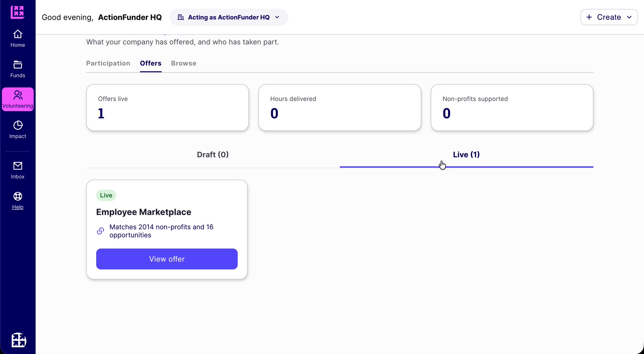644x354 pixels.
Task: Click the Employee Marketplace title
Action: [144, 212]
